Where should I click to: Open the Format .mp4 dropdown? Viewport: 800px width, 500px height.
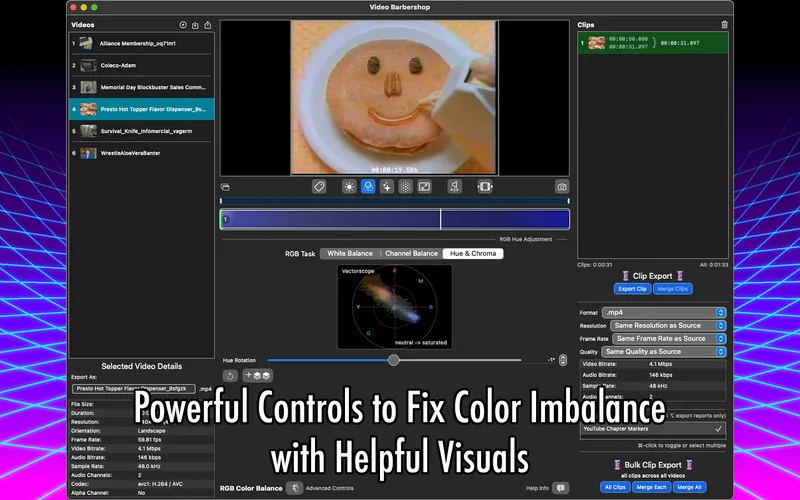[x=664, y=312]
